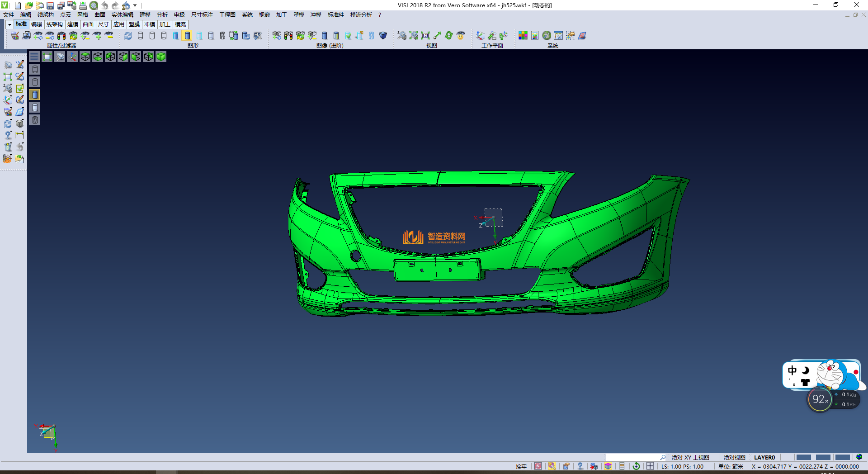Select the solid green cube view icon
Viewport: 868px width, 474px height.
pos(161,57)
